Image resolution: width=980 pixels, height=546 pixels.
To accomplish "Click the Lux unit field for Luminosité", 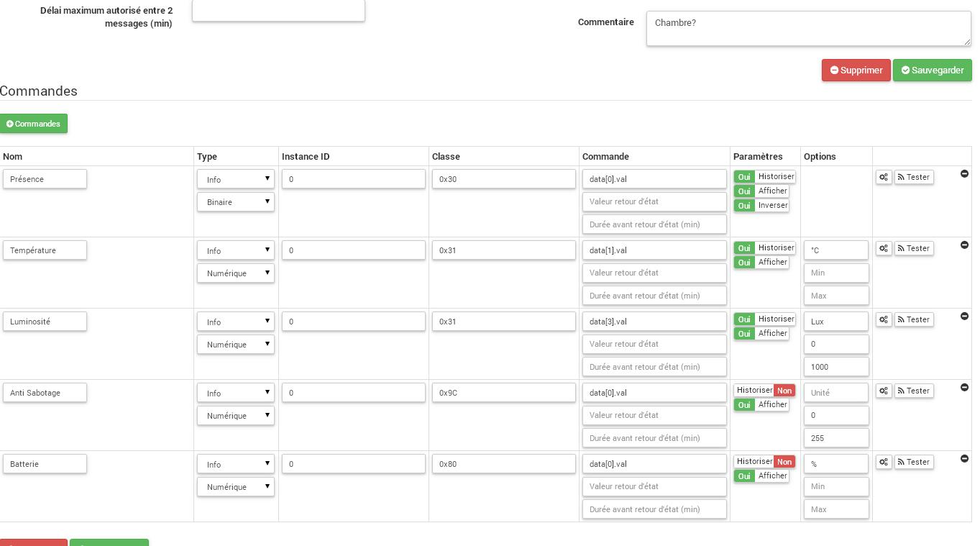I will (836, 322).
